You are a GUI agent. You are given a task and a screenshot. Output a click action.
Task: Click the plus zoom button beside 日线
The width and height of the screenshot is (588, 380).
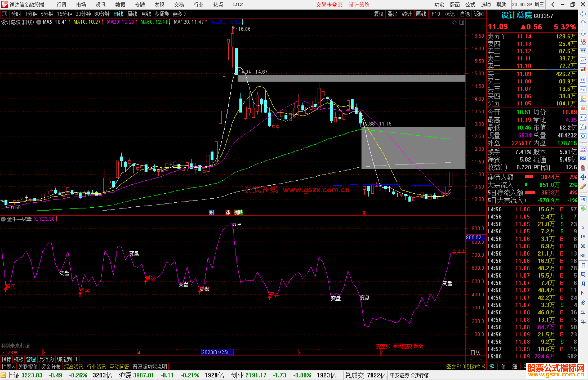471,359
